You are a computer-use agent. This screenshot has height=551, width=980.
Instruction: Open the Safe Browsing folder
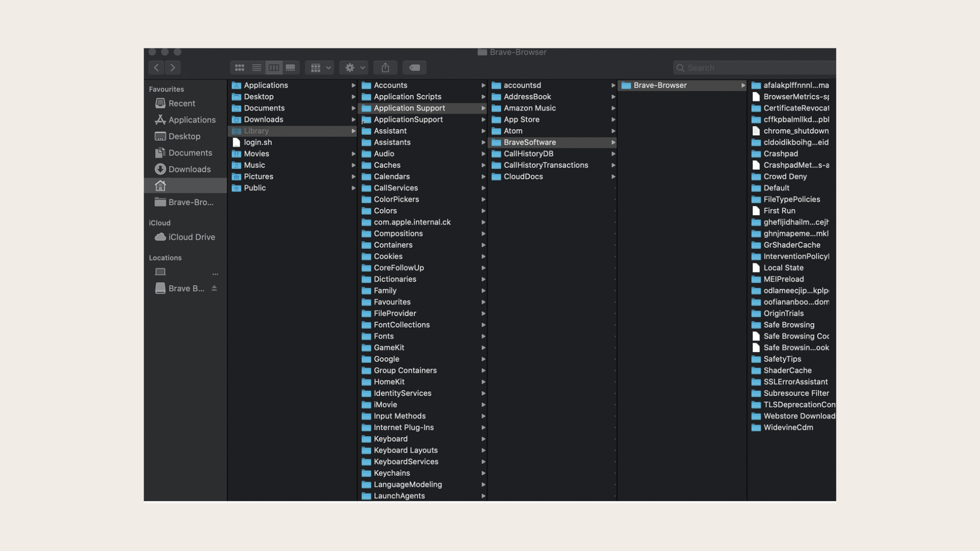(792, 325)
